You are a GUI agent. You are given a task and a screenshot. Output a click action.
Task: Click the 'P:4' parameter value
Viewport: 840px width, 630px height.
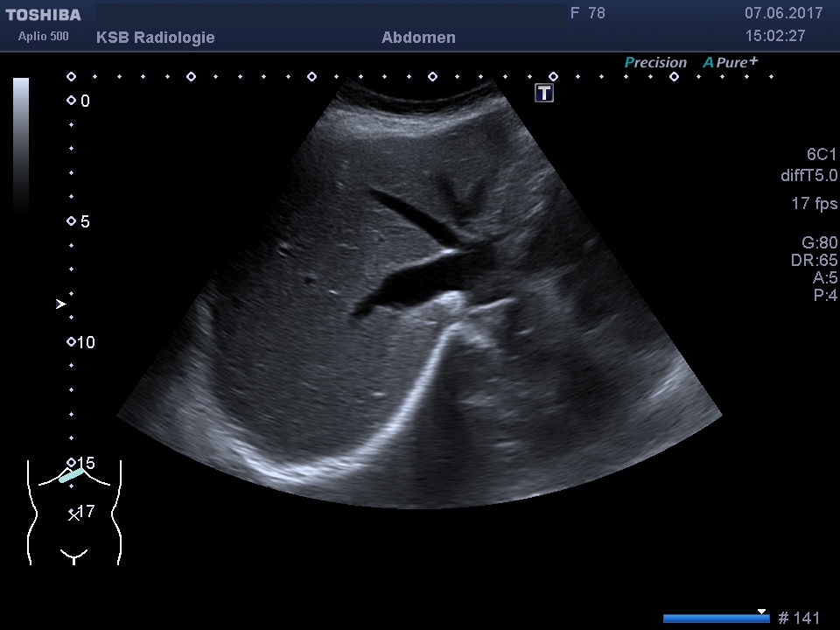point(825,295)
